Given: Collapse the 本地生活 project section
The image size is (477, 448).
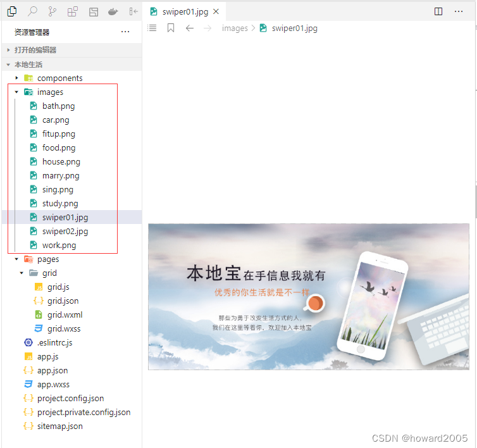Looking at the screenshot, I should point(71,65).
